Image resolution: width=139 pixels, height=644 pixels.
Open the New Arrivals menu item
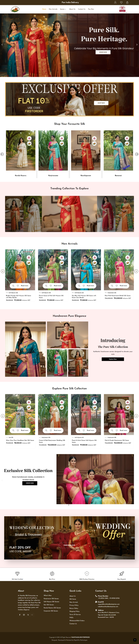click(53, 9)
